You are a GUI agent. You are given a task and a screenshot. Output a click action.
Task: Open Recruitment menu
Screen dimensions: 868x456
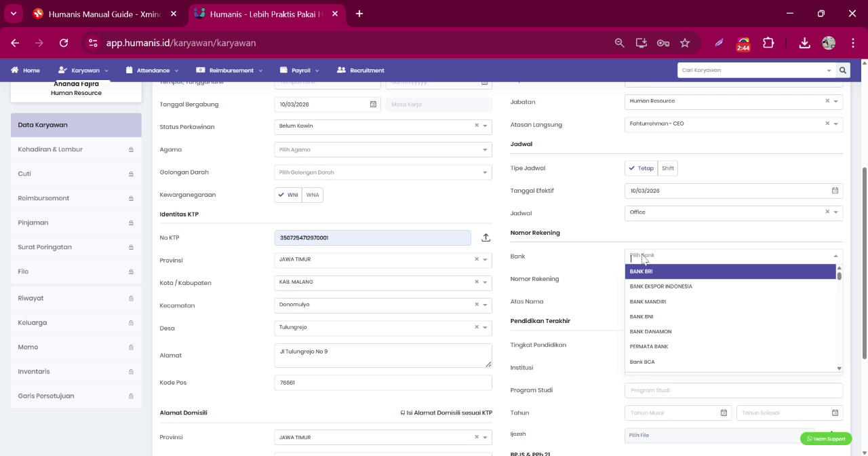point(360,70)
